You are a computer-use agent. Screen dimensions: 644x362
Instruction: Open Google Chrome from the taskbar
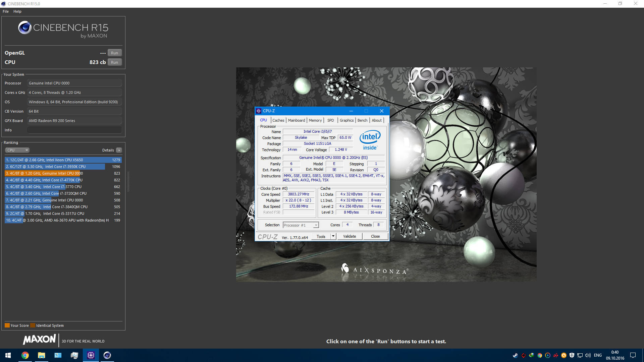[x=25, y=355]
